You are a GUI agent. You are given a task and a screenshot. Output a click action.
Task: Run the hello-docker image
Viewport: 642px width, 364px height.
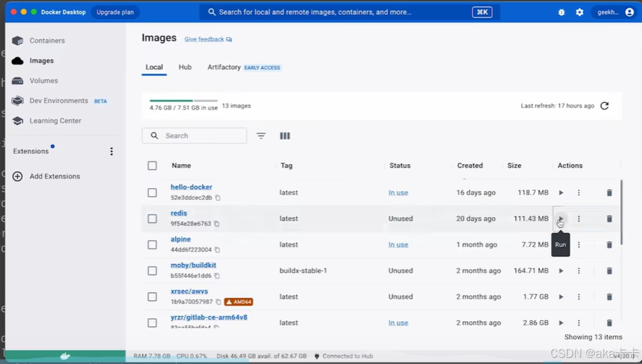pos(561,193)
